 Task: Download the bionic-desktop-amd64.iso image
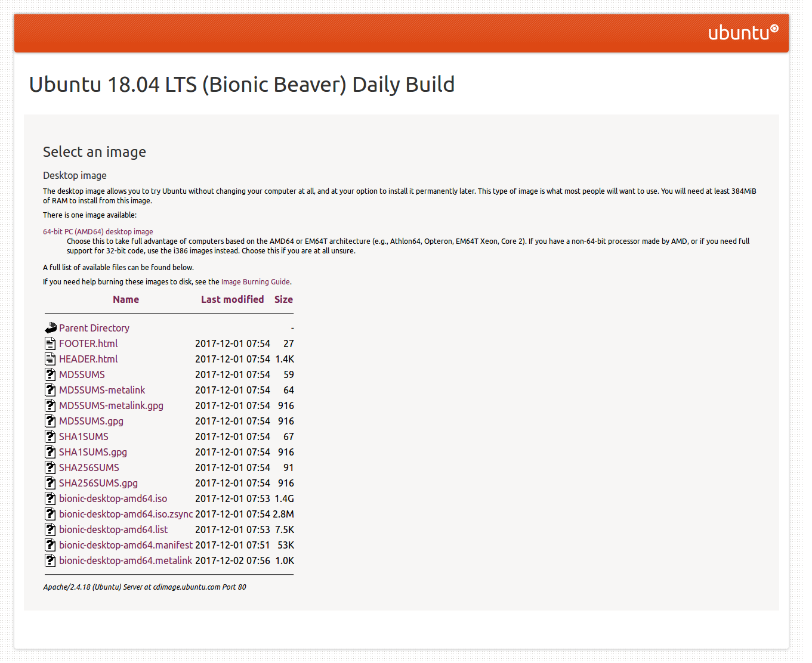click(x=113, y=498)
